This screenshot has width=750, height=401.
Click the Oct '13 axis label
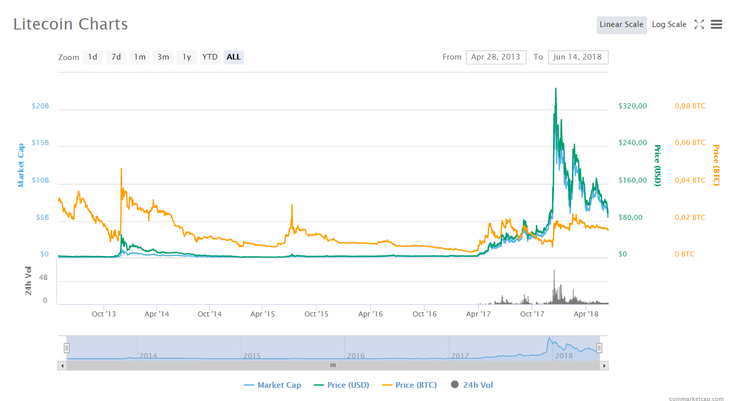point(104,314)
